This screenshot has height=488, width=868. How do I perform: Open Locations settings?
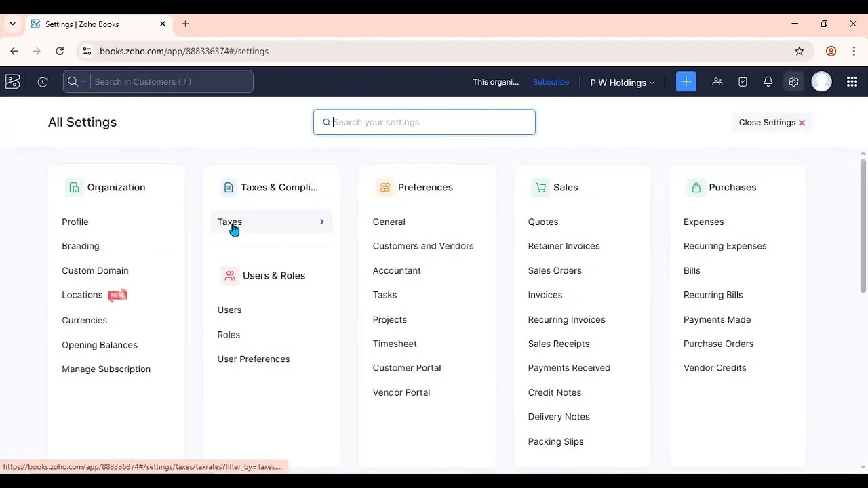pos(82,295)
